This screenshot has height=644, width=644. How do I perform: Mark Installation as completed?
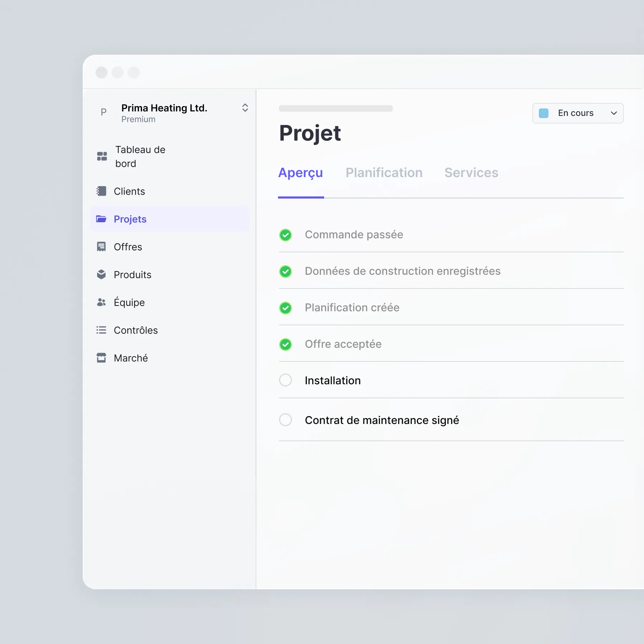click(286, 380)
